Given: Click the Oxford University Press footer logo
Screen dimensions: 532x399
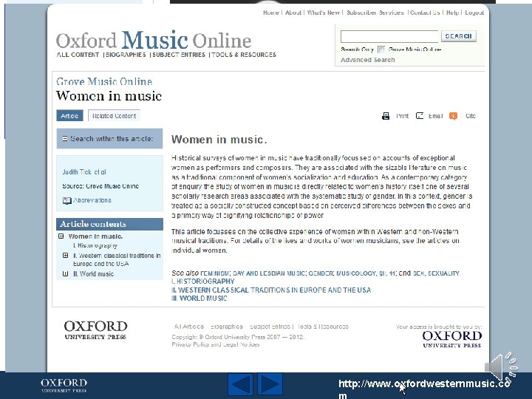Looking at the screenshot, I should 95,330.
